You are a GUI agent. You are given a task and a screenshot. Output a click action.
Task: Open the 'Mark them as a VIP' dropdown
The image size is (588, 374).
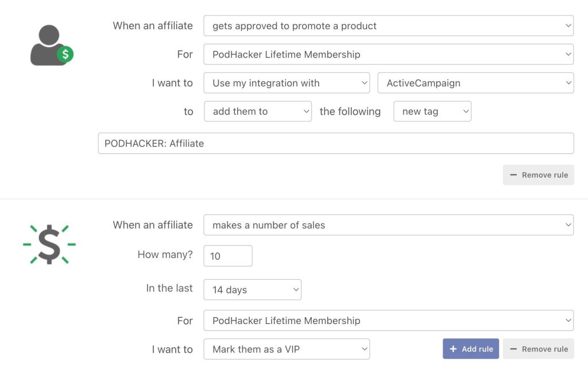[287, 349]
